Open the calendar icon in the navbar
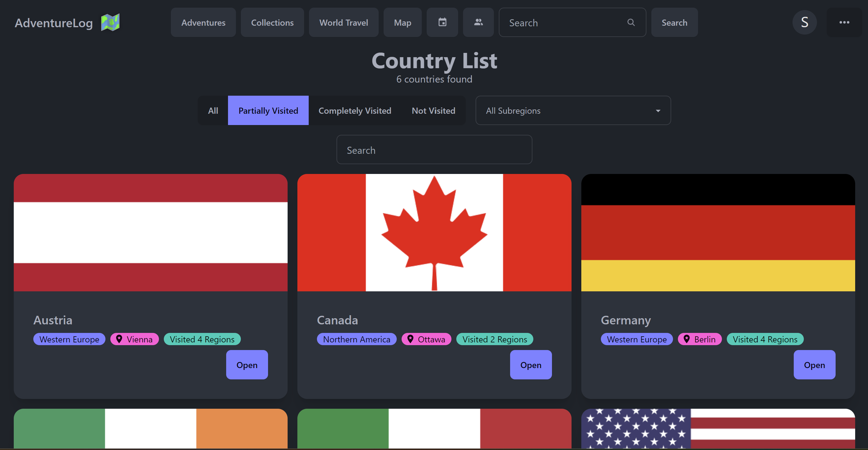The height and width of the screenshot is (450, 868). click(x=442, y=22)
